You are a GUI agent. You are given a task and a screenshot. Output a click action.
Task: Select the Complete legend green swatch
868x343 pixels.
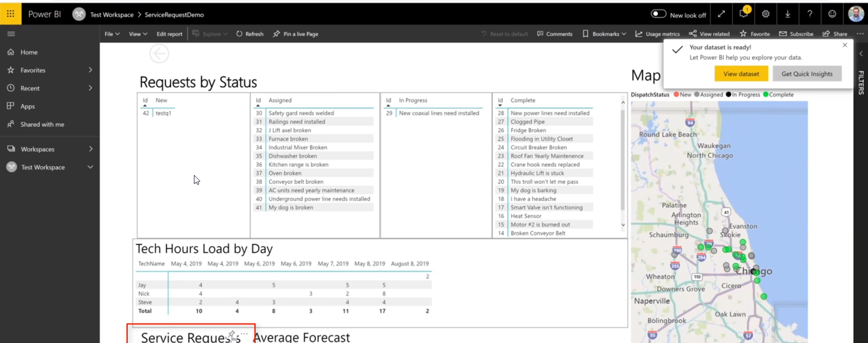tap(765, 94)
